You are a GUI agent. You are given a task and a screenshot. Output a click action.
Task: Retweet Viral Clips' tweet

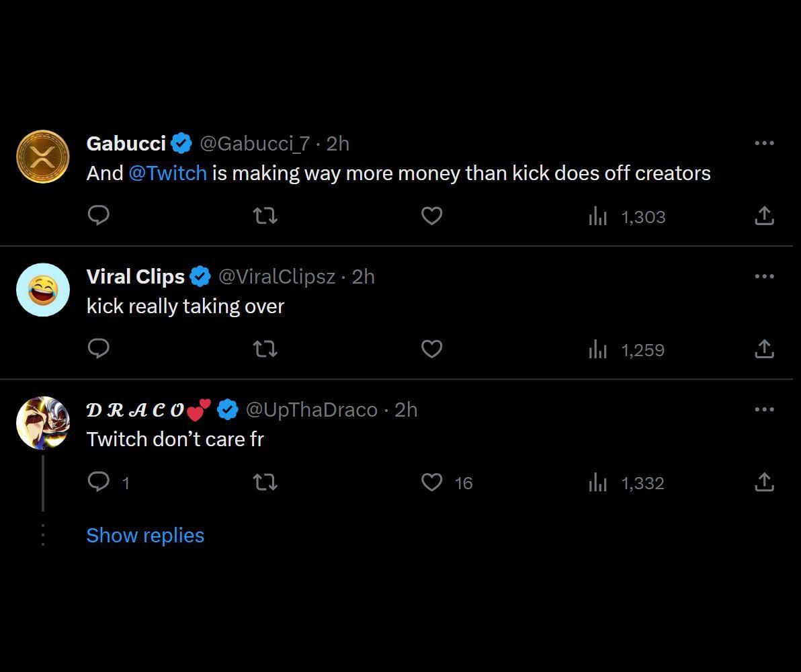265,349
